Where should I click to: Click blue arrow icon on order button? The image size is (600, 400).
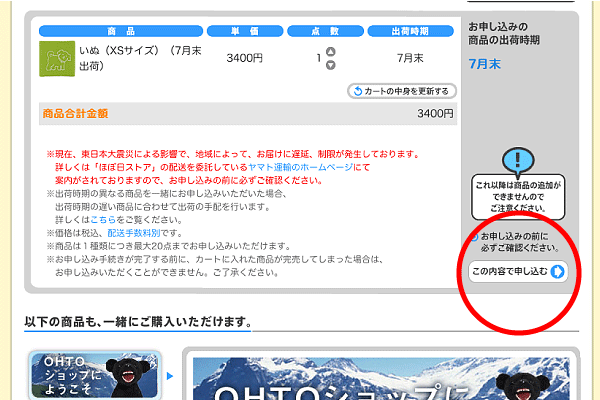pyautogui.click(x=557, y=271)
